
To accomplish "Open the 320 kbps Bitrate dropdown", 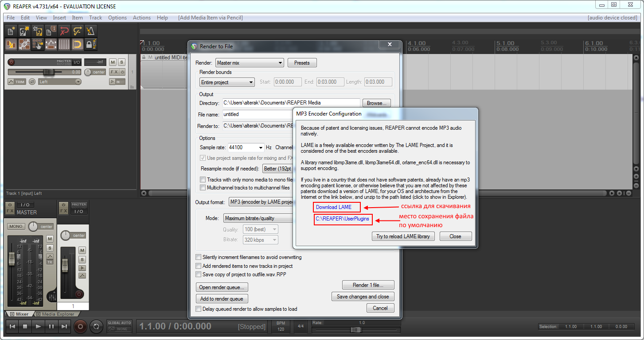I will 261,240.
